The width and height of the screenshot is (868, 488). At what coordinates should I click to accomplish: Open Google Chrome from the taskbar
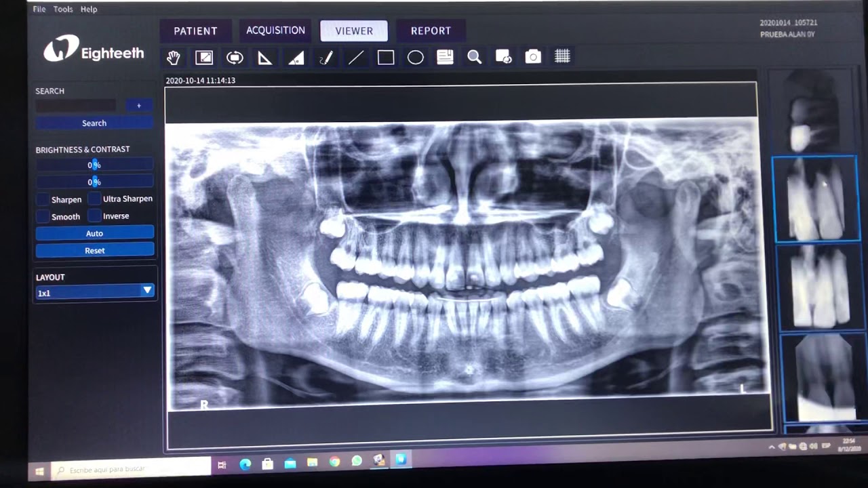334,462
